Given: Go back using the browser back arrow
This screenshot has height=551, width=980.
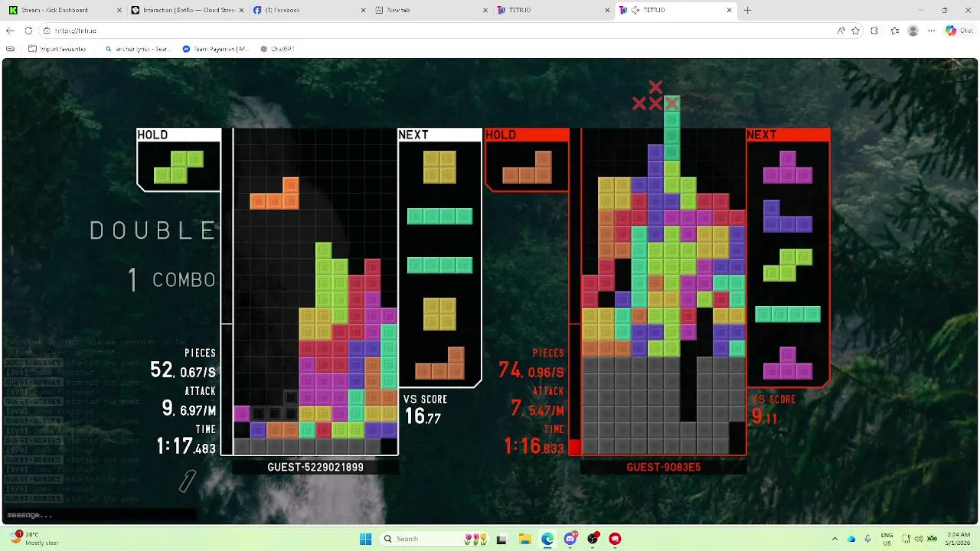Looking at the screenshot, I should tap(10, 31).
